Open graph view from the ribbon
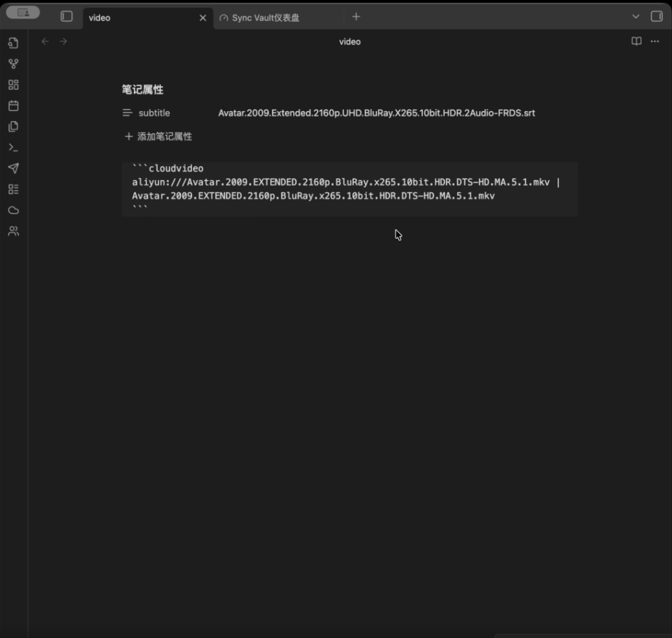 click(x=13, y=64)
